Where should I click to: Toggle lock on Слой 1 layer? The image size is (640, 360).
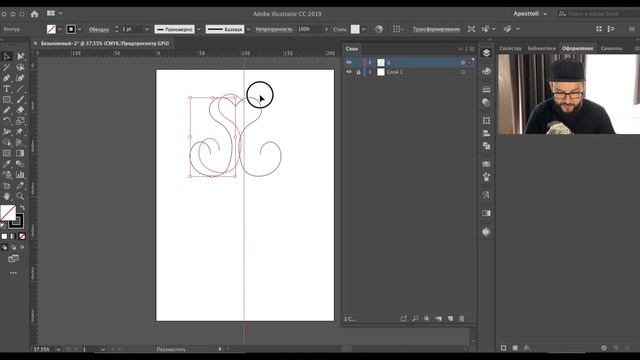358,72
